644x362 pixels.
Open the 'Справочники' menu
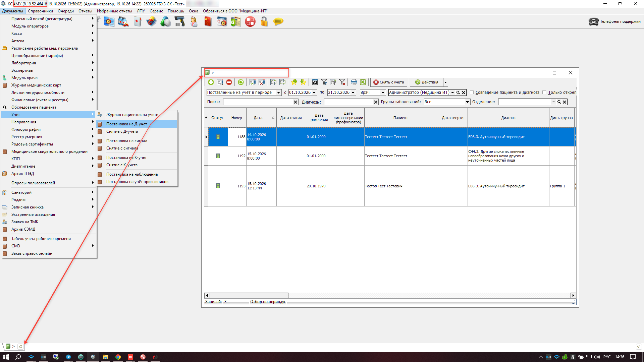tap(40, 11)
